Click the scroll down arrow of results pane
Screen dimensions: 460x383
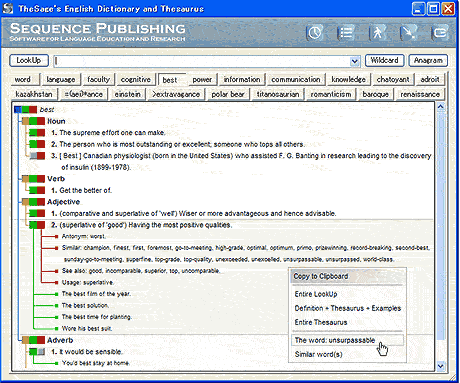[440, 366]
